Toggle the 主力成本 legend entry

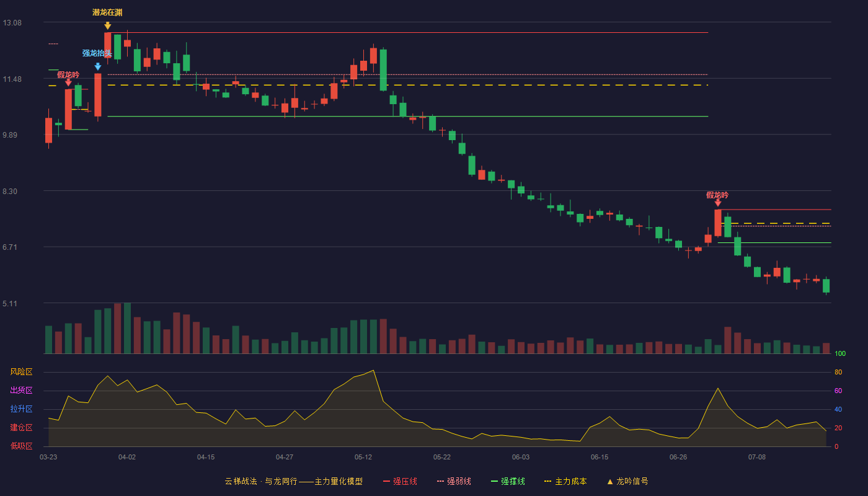coord(565,481)
